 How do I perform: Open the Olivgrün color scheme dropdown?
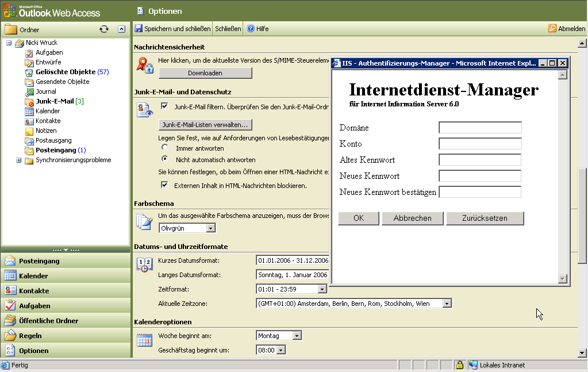[211, 228]
